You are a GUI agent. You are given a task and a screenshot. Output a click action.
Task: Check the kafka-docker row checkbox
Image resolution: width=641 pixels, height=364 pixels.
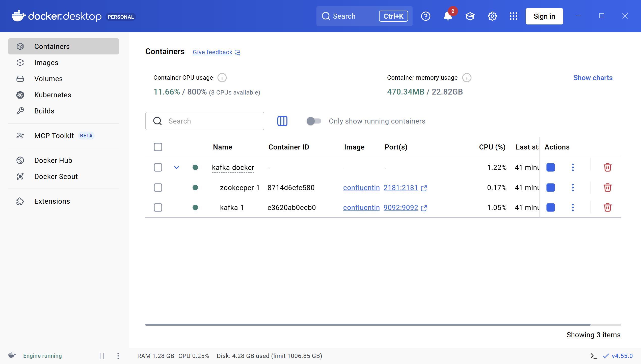[x=158, y=167]
